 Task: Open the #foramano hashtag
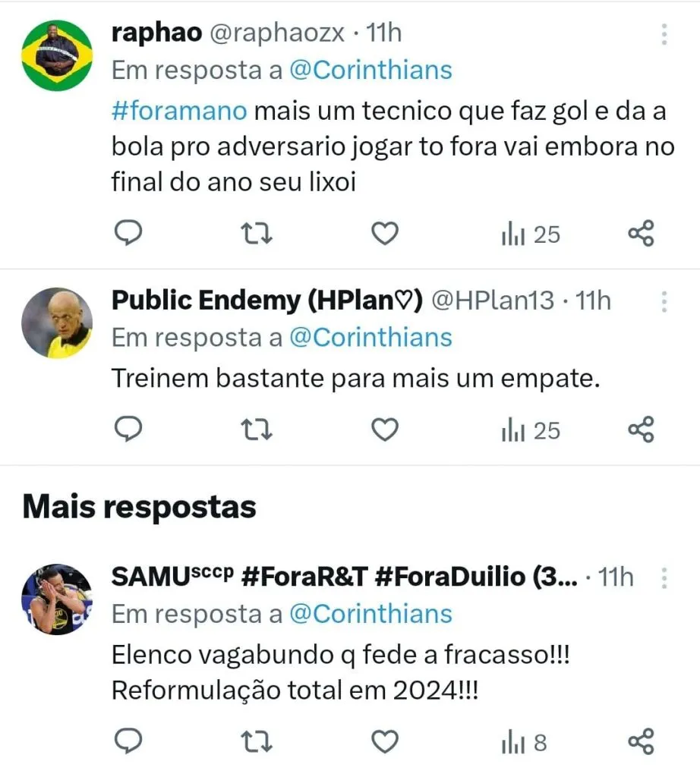179,111
